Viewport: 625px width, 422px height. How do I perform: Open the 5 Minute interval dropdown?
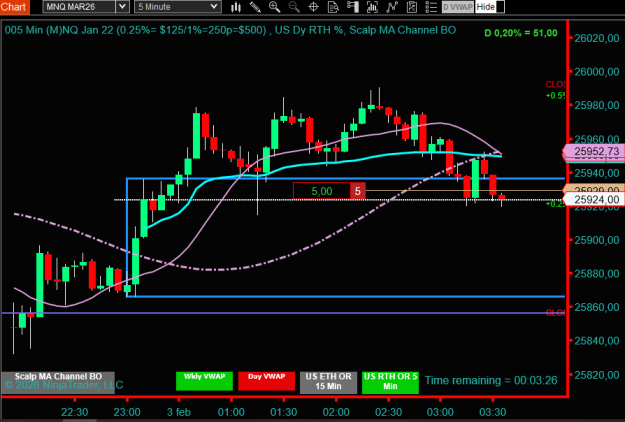(x=178, y=7)
